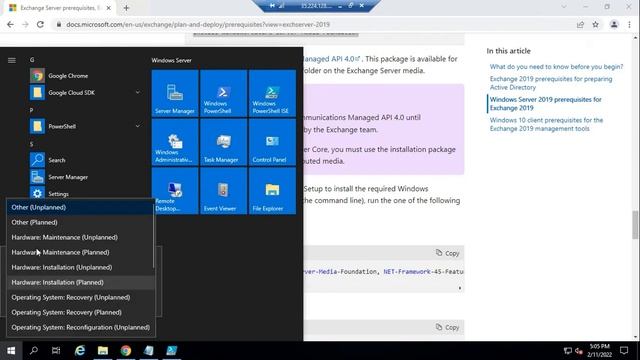Open the PowerShell folder in app list
The width and height of the screenshot is (640, 360).
tap(86, 127)
